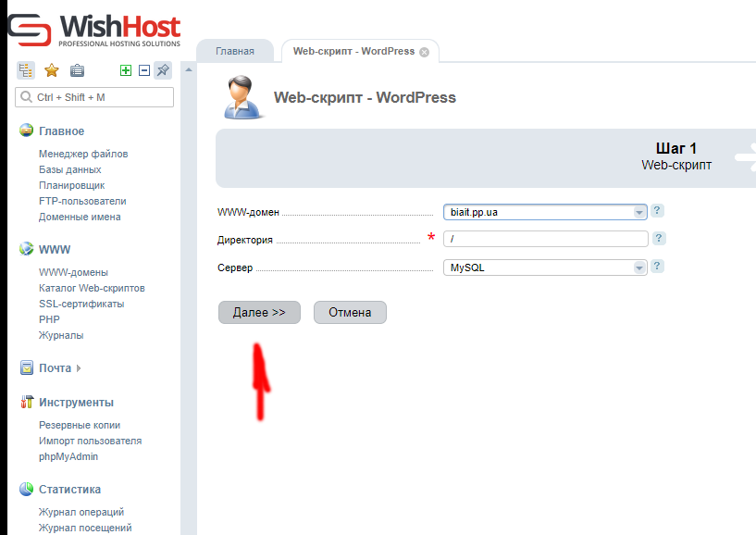756x535 pixels.
Task: Collapse the Главное section header
Action: click(x=62, y=131)
